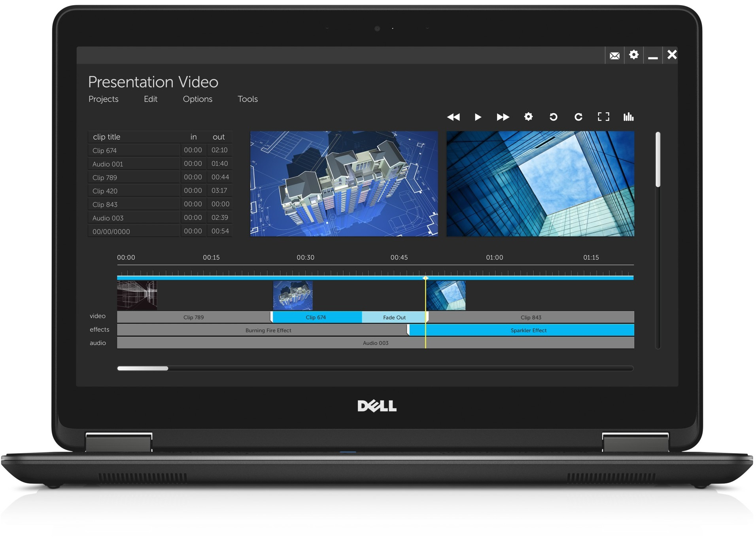Screen dimensions: 756x541
Task: Open blueprint building preview image
Action: 344,184
